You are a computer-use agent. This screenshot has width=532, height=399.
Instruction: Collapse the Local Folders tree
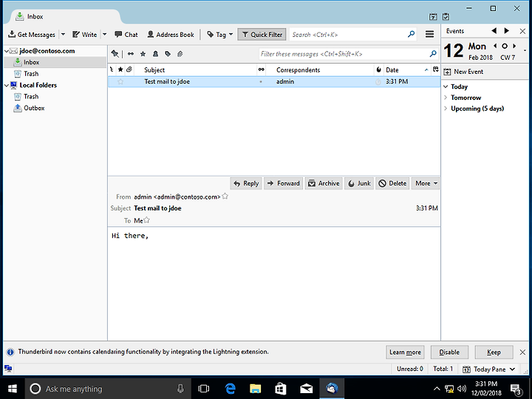(x=7, y=85)
